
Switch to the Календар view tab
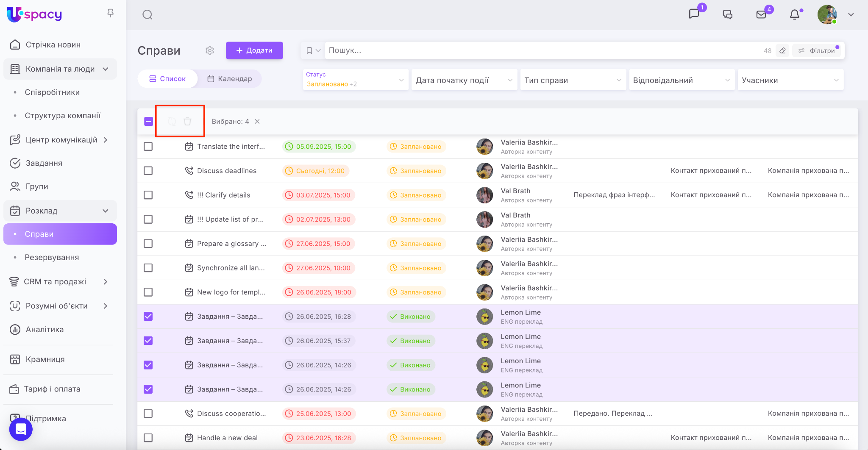click(x=230, y=79)
